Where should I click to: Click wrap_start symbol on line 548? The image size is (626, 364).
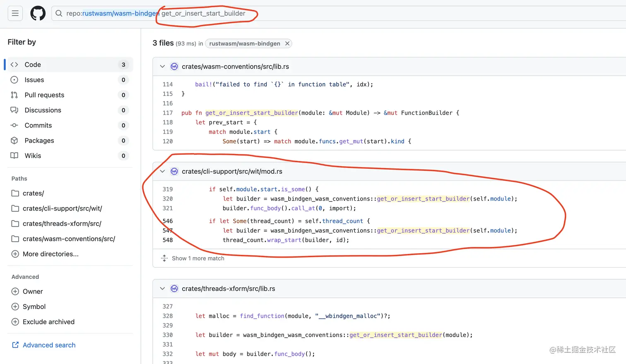(x=284, y=240)
